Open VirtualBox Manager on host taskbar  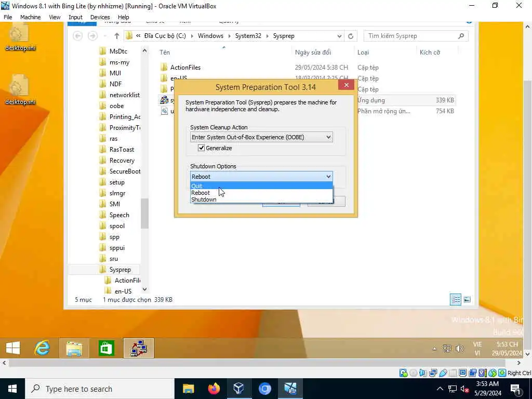239,389
